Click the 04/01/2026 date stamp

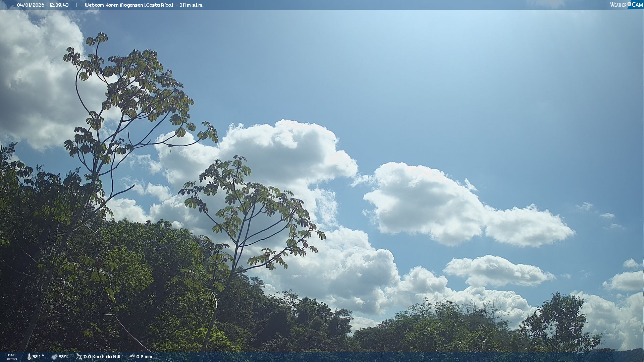click(x=31, y=5)
